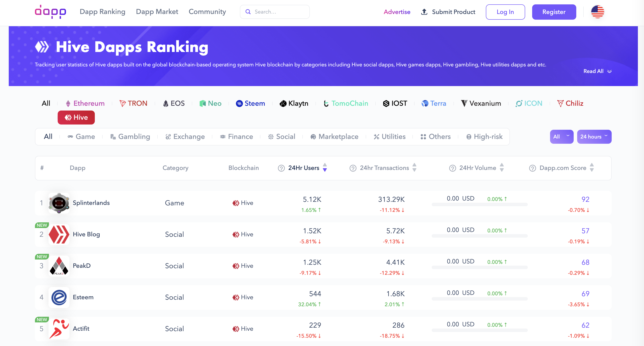This screenshot has width=644, height=346.
Task: Open the Esteem dapp name
Action: pos(83,298)
